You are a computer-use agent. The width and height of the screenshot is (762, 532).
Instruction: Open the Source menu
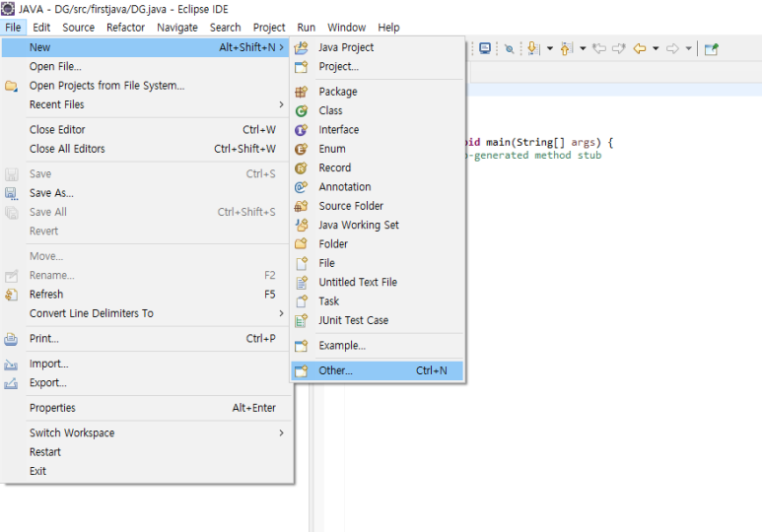pos(78,28)
